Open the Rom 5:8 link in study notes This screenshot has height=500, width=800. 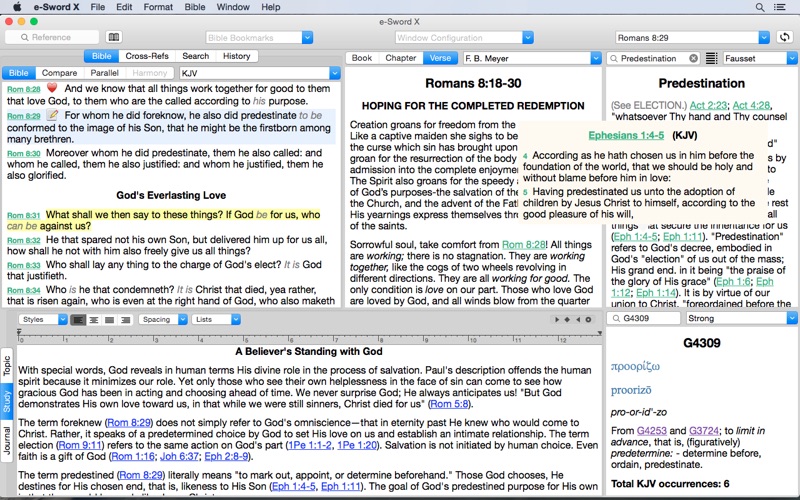[x=449, y=404]
